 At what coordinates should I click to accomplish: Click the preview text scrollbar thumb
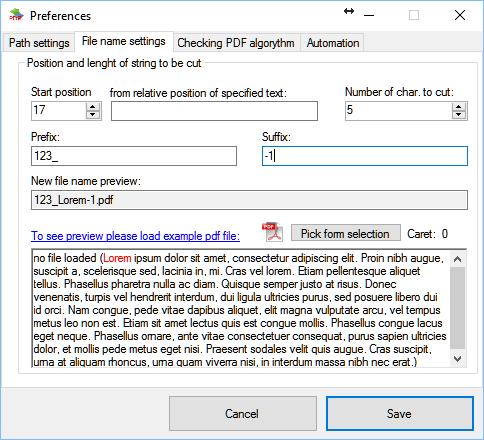(458, 307)
